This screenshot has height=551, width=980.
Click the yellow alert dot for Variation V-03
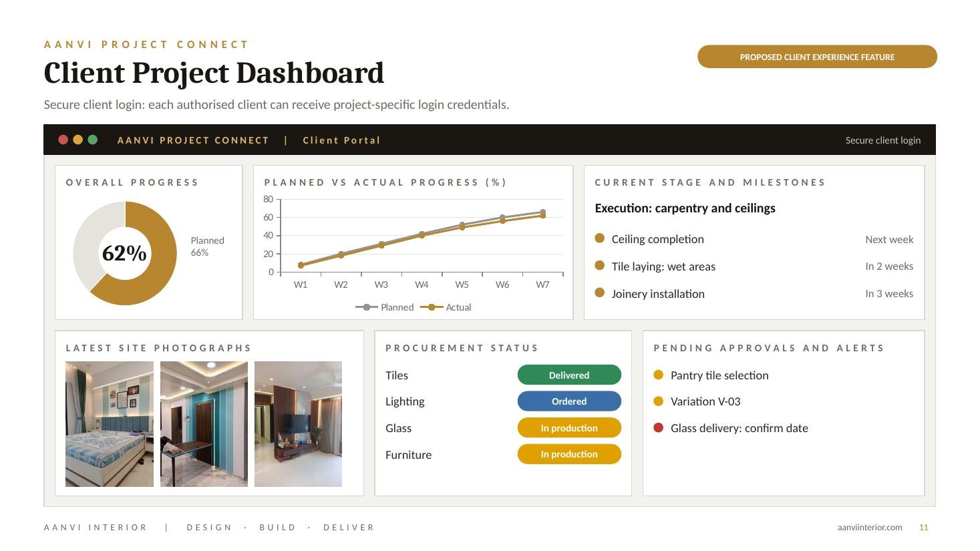659,401
